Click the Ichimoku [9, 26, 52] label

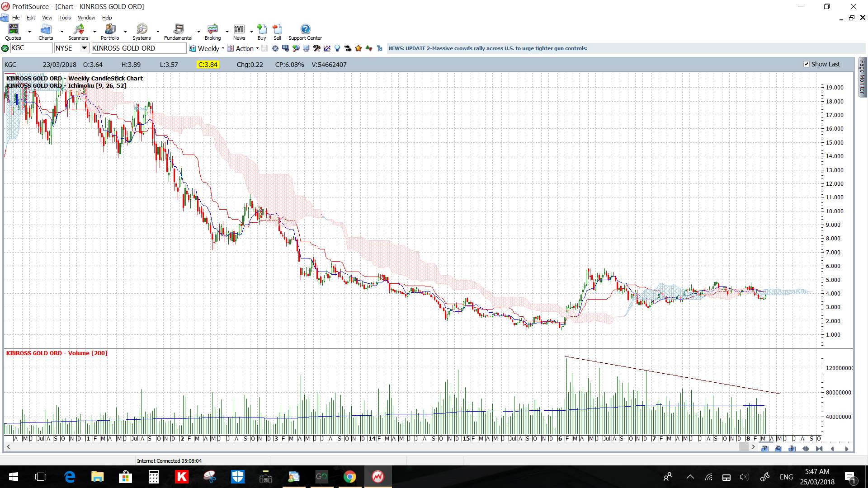pos(97,85)
